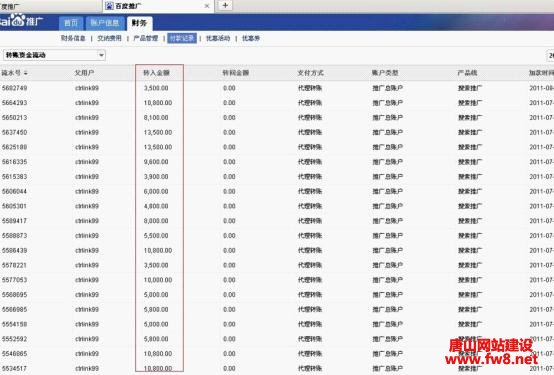Open the 财务信息 submenu link

pos(73,38)
